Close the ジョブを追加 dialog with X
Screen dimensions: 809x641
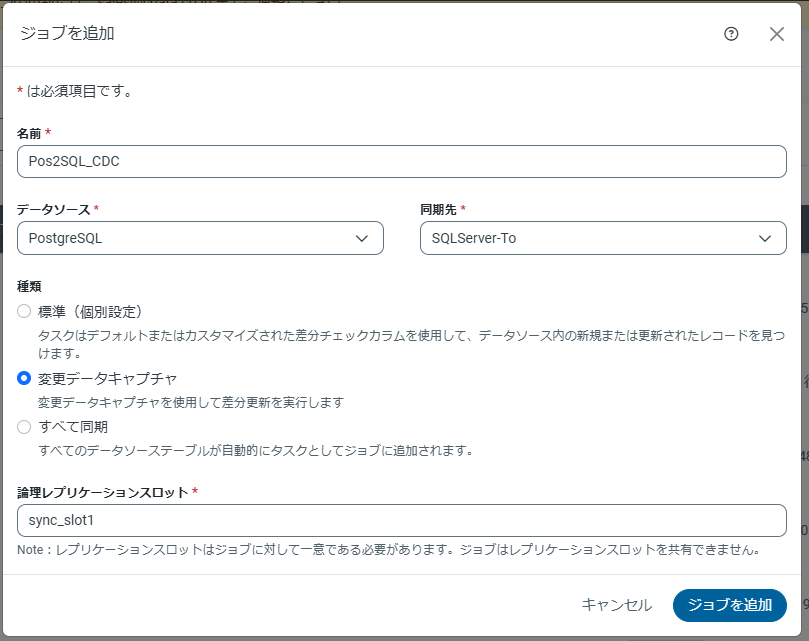(777, 34)
